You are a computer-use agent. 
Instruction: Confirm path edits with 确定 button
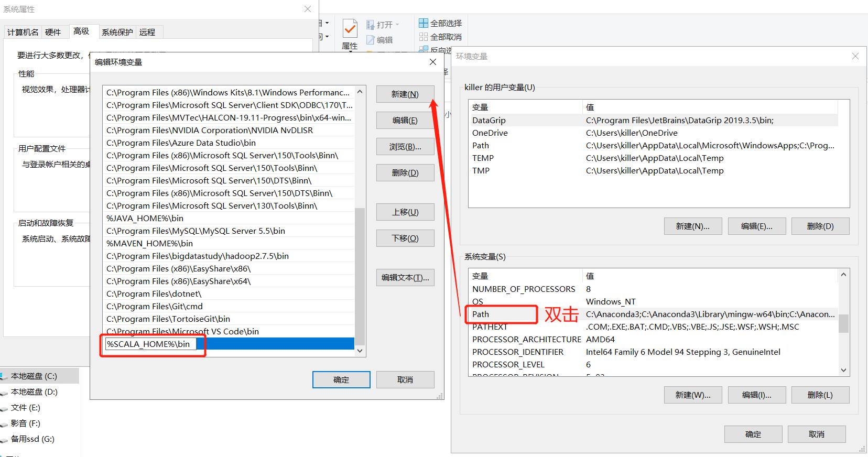coord(341,380)
